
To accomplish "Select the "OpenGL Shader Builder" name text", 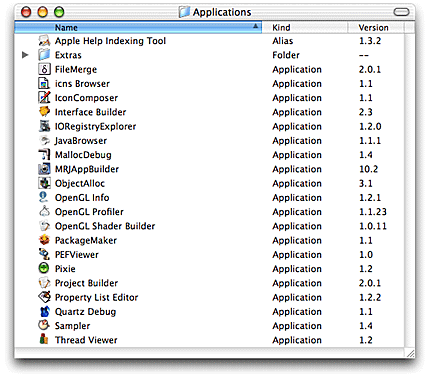I will (x=105, y=226).
